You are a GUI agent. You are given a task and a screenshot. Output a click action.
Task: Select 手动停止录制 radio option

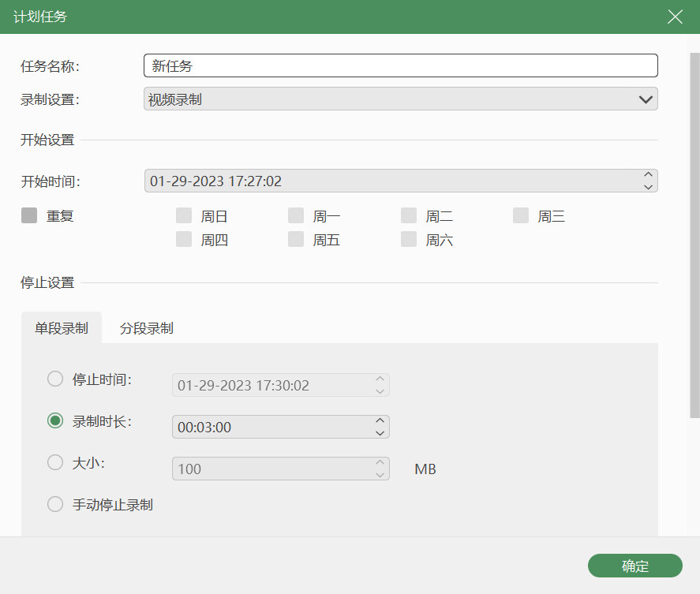click(55, 504)
